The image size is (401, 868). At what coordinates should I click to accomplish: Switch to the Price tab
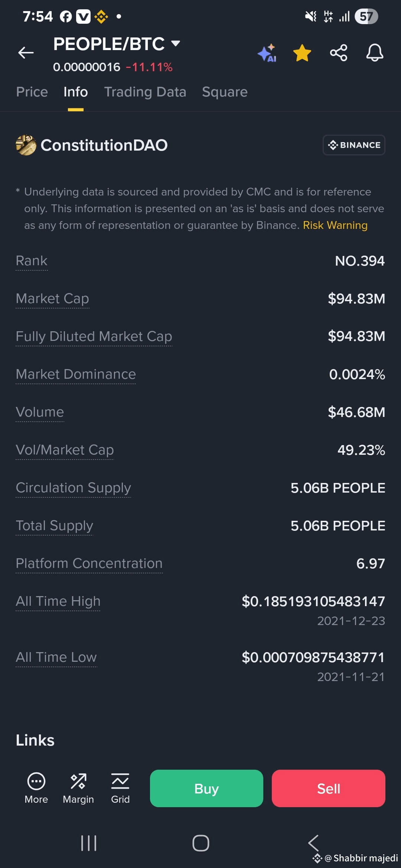coord(32,92)
